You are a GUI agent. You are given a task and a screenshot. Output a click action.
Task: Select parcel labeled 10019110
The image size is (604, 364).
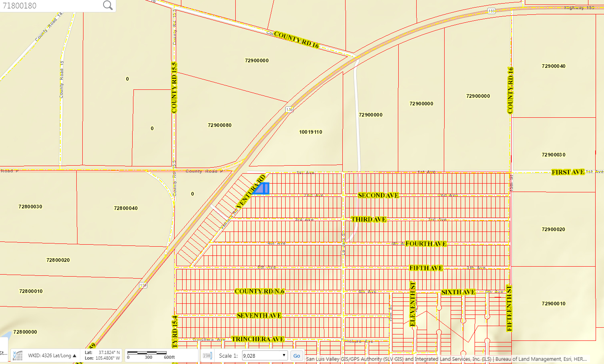coord(310,132)
